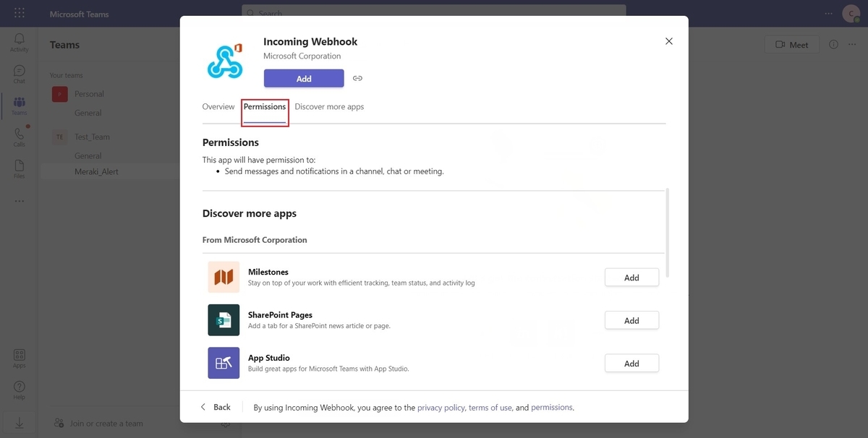Click the App Studio app icon
This screenshot has width=868, height=438.
[x=224, y=363]
